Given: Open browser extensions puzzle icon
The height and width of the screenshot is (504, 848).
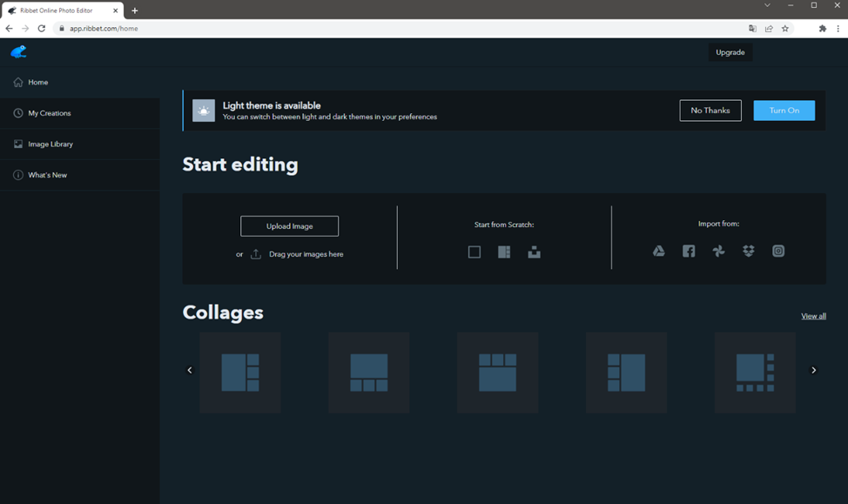Looking at the screenshot, I should point(823,29).
